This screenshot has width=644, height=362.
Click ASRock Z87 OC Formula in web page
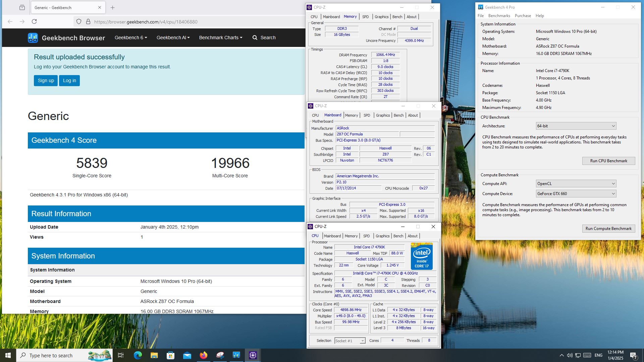(x=167, y=301)
